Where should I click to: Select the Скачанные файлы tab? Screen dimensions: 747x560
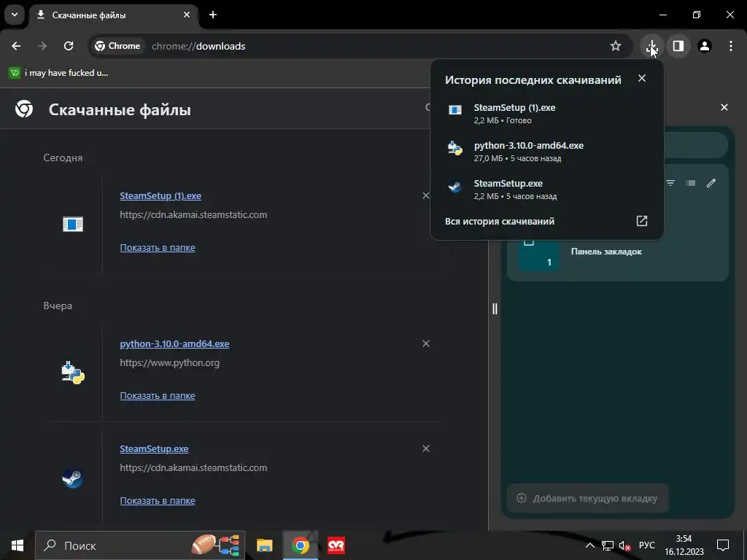[x=114, y=15]
